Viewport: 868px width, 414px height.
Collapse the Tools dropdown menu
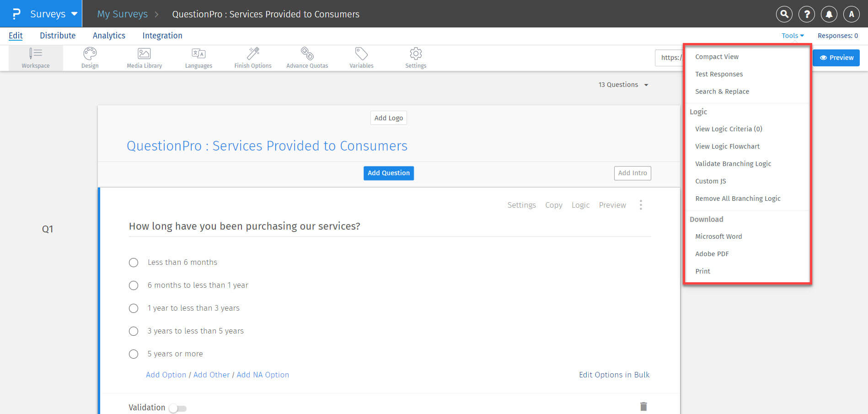[792, 36]
